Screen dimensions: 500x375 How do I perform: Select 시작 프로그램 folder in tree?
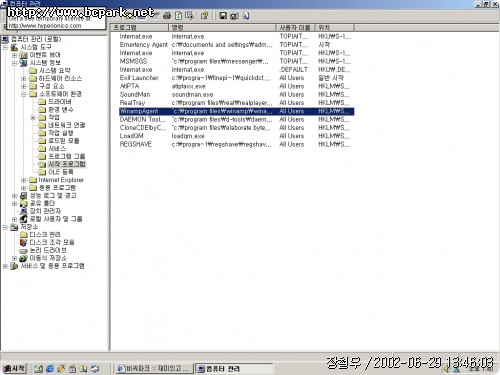[67, 164]
